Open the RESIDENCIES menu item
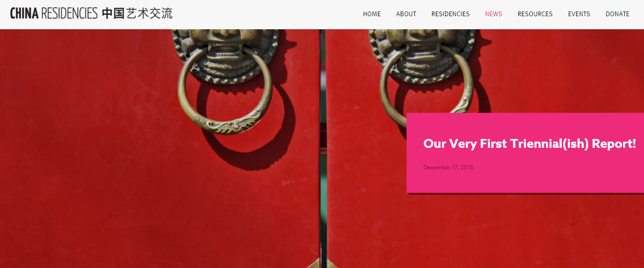The height and width of the screenshot is (268, 644). 450,14
